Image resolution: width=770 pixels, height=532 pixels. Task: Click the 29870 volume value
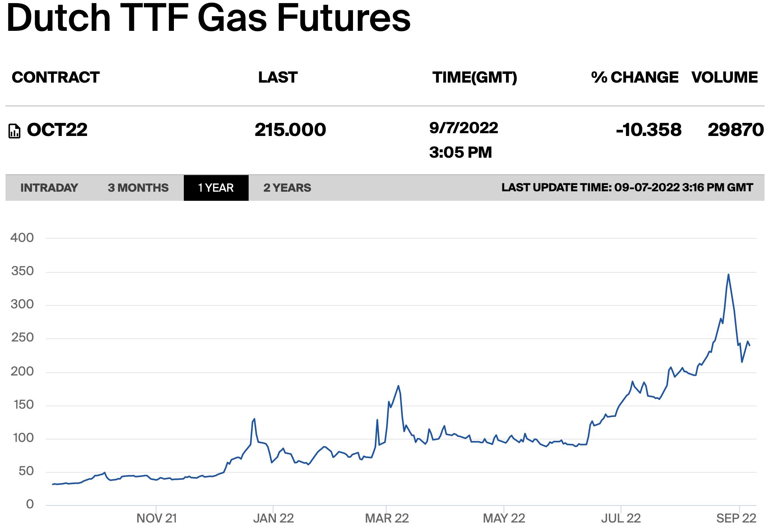point(735,130)
